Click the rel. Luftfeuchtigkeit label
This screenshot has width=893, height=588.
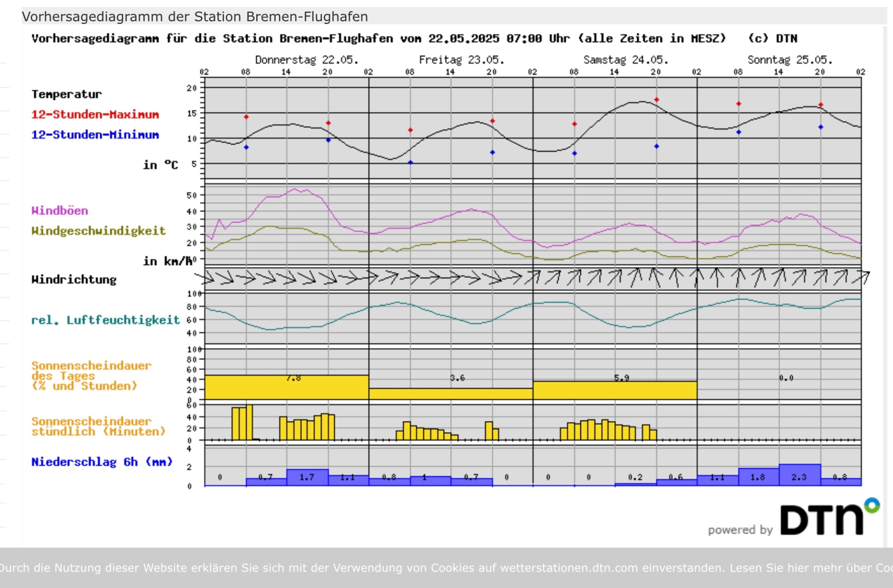pyautogui.click(x=105, y=320)
